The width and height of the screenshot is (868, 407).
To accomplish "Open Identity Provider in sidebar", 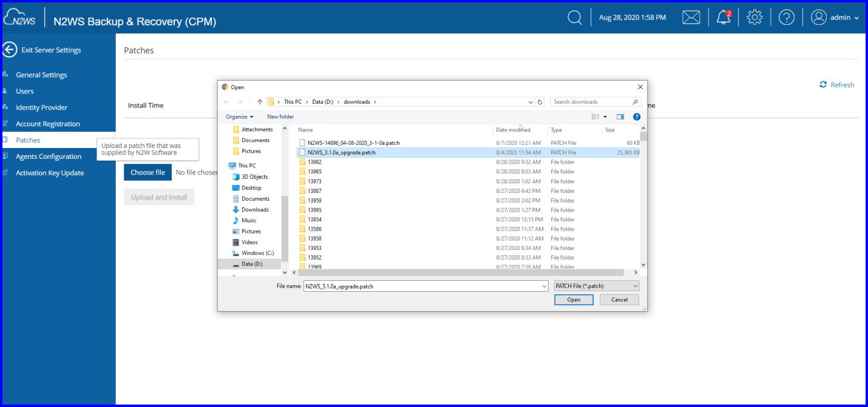I will 41,107.
